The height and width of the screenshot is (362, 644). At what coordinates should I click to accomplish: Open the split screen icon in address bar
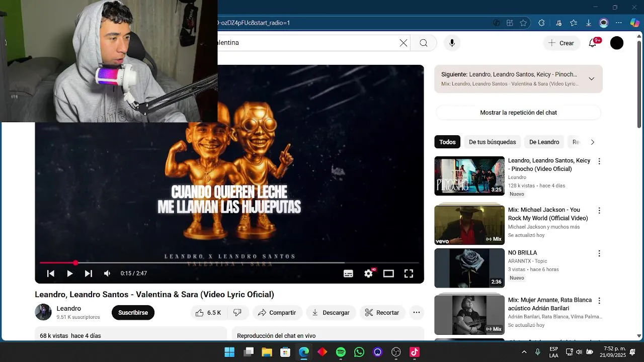[510, 23]
